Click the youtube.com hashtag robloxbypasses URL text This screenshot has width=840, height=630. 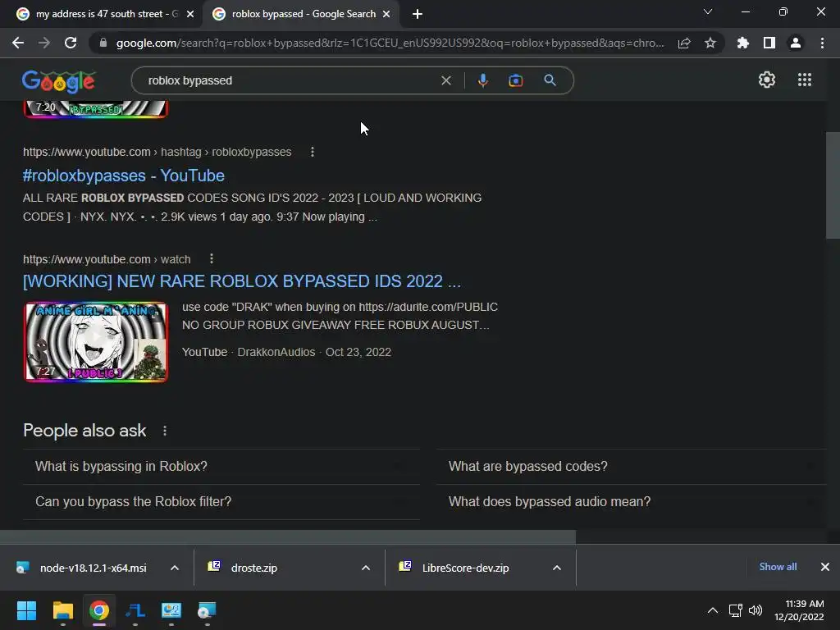click(157, 152)
